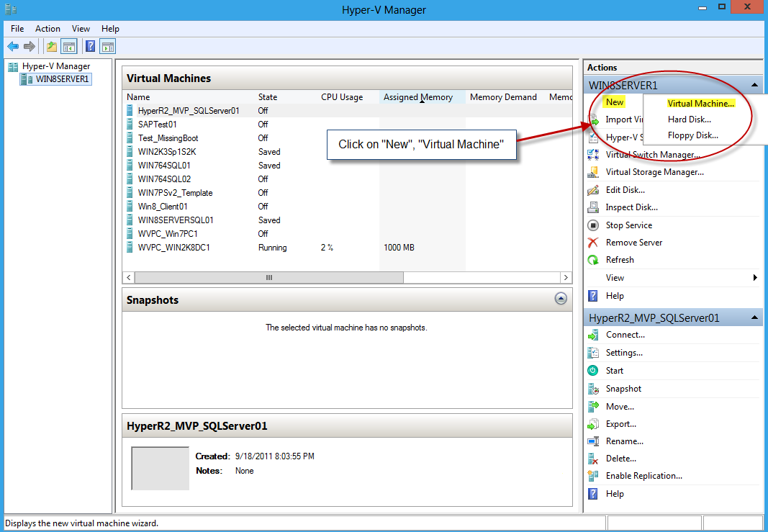This screenshot has height=532, width=768.
Task: Expand the View submenu arrow
Action: [755, 278]
